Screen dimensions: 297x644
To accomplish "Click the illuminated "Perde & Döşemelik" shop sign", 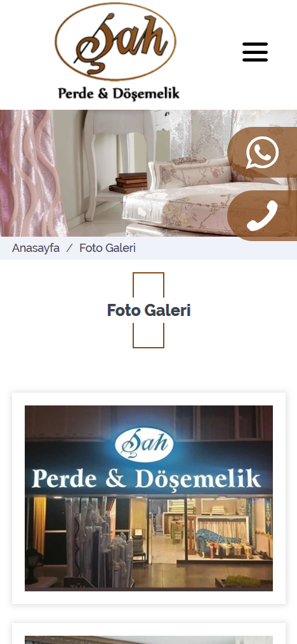I will (x=146, y=479).
